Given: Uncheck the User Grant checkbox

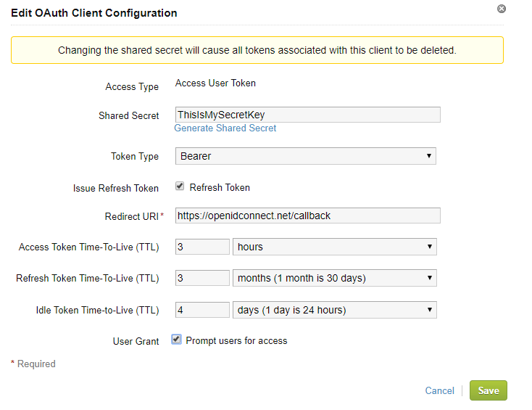Looking at the screenshot, I should pos(176,340).
